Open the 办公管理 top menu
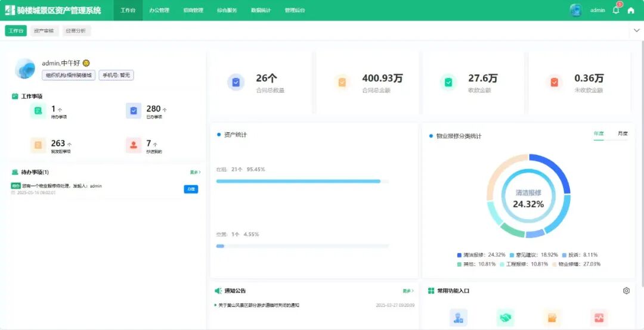Screen dimensions: 644x330 pyautogui.click(x=159, y=10)
